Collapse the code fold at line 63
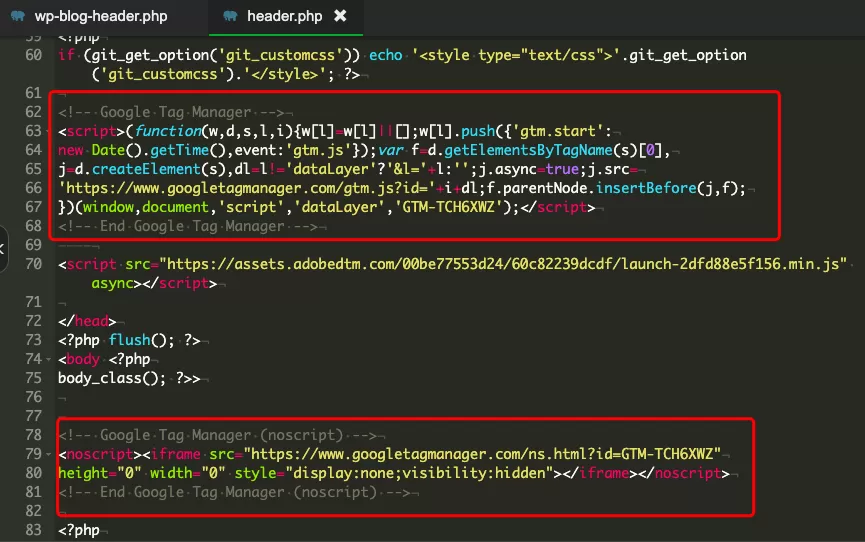 [x=49, y=132]
